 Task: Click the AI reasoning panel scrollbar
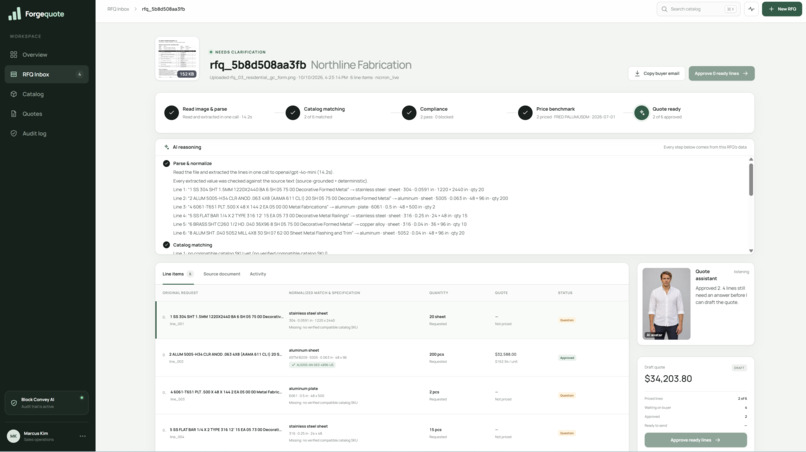coord(750,179)
